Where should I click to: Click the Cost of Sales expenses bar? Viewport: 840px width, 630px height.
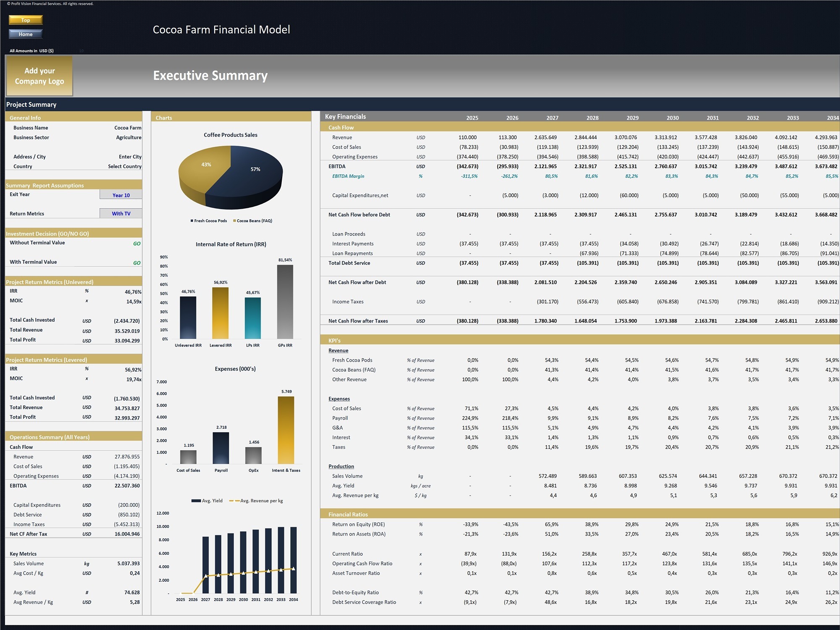click(x=189, y=457)
